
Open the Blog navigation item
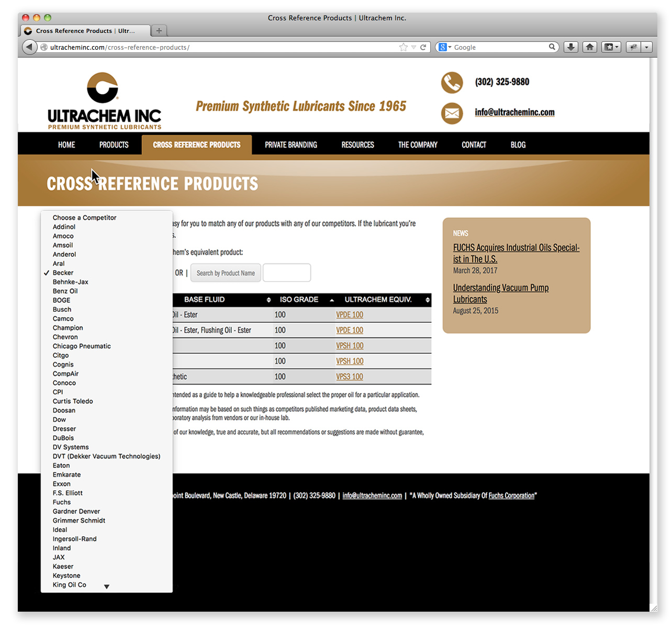click(518, 145)
